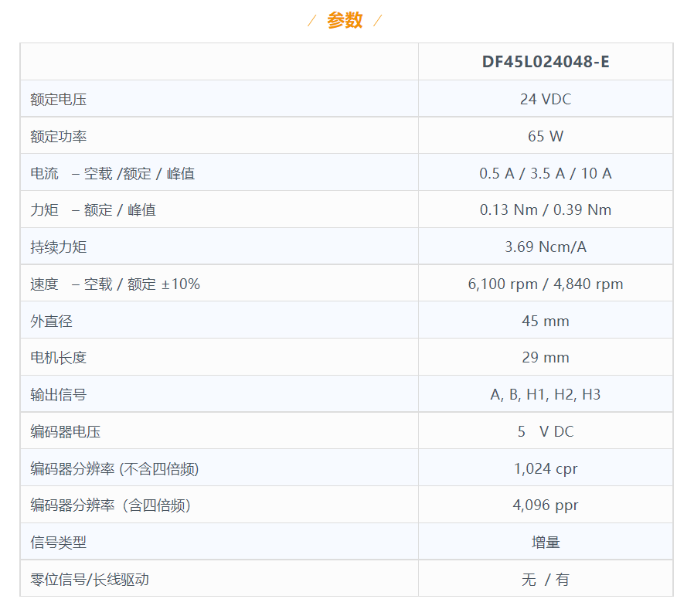The width and height of the screenshot is (694, 616).
Task: Click the 0.13 Nm / 0.39 Nm torque value
Action: coord(546,209)
